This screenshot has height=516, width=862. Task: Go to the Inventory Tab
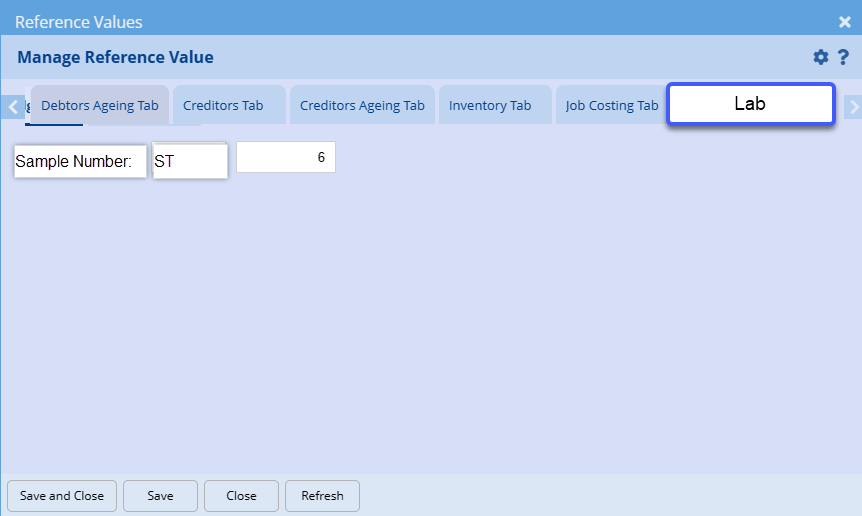pyautogui.click(x=490, y=105)
